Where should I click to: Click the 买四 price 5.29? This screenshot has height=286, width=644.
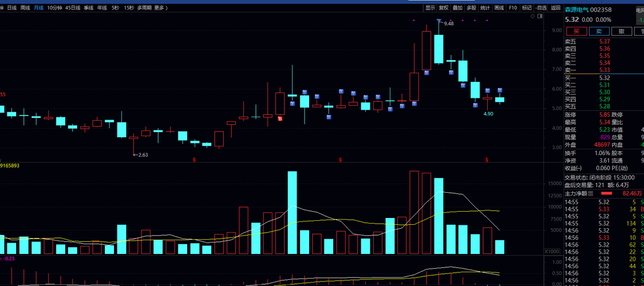pos(605,100)
